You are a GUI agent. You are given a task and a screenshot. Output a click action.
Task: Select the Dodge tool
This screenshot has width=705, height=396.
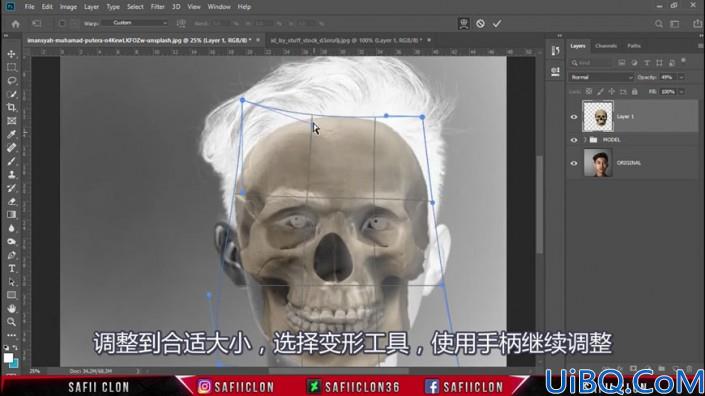click(x=12, y=242)
